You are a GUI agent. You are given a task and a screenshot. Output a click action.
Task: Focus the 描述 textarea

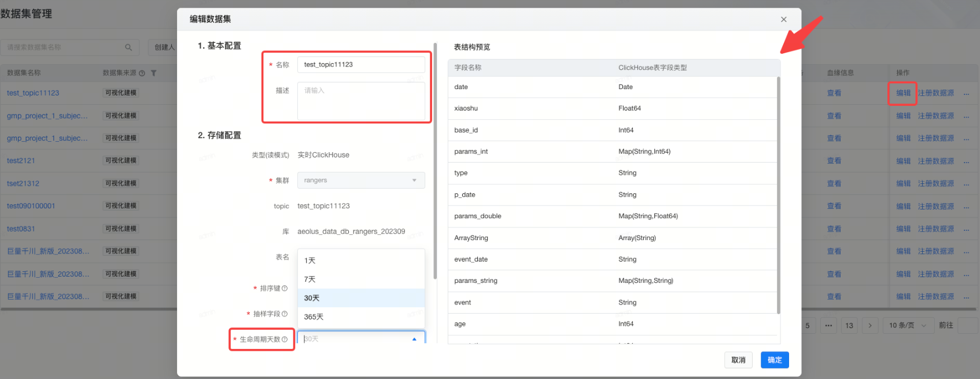point(361,101)
